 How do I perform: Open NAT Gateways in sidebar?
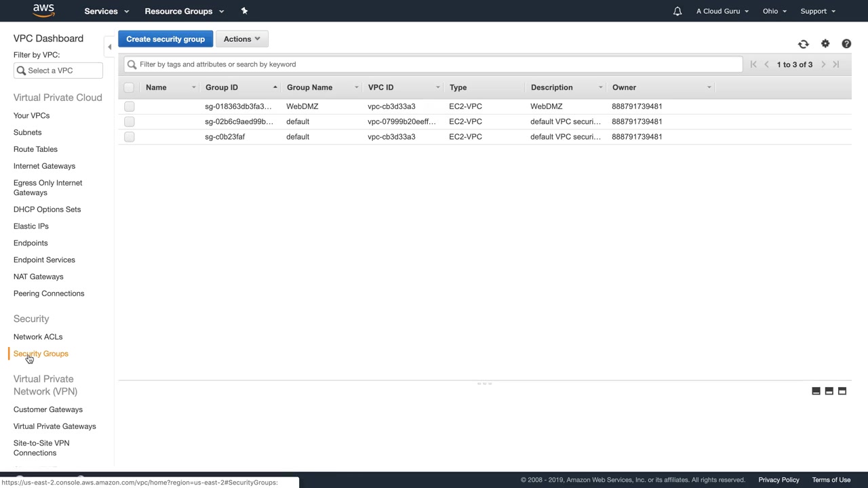pos(38,277)
